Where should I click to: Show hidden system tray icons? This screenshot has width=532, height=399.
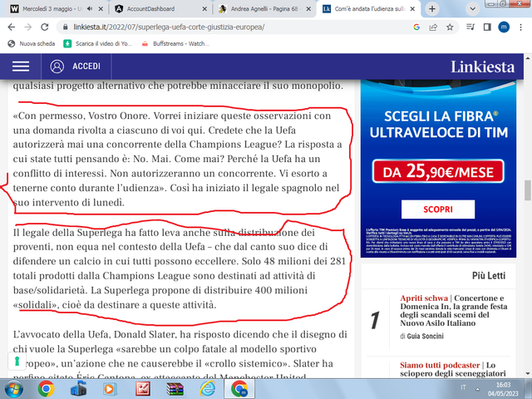pyautogui.click(x=478, y=389)
